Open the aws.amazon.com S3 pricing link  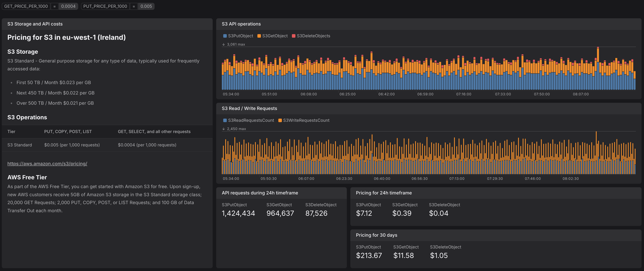(47, 164)
